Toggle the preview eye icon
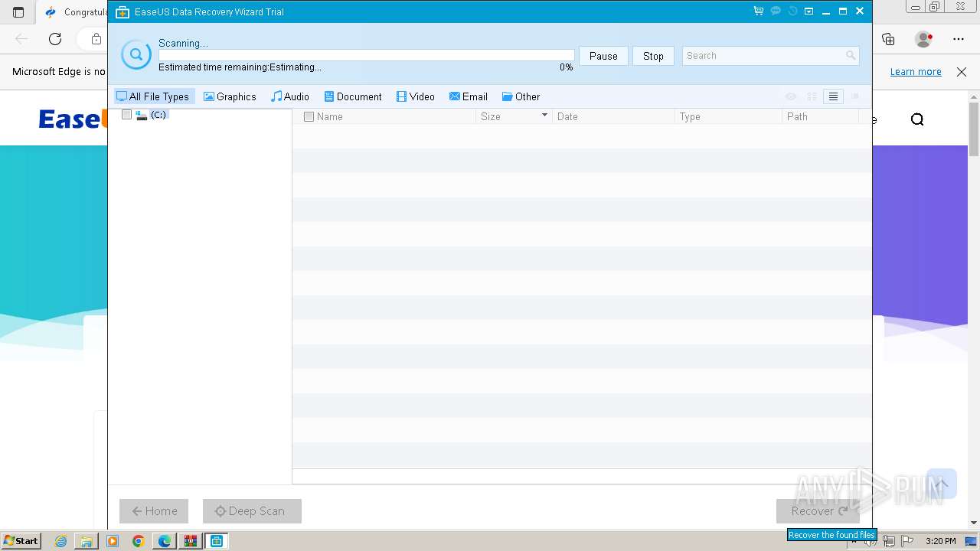Screen dimensions: 980x551 pos(791,96)
